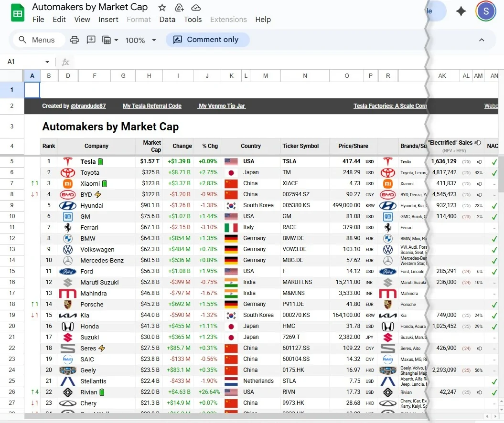Open the account avatar with letter S
This screenshot has width=504, height=423.
(x=486, y=11)
